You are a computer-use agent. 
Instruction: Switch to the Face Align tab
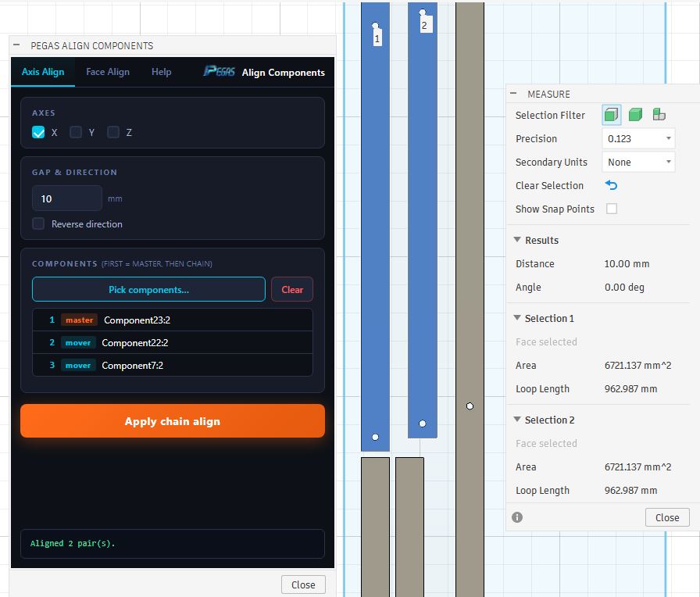click(108, 71)
